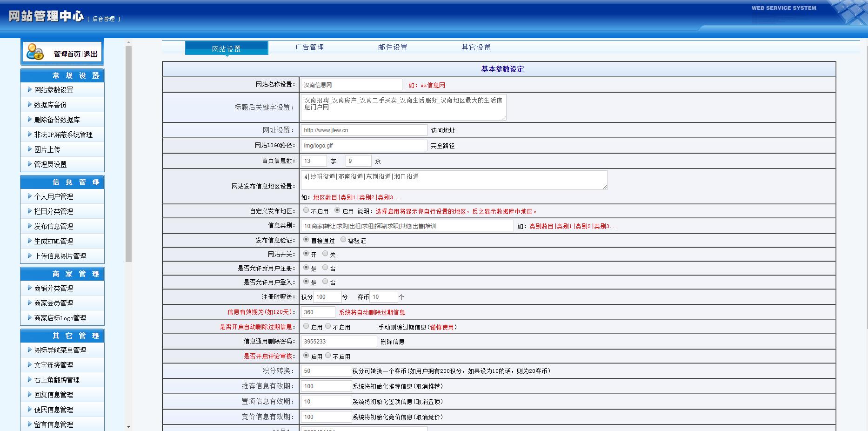
Task: Open 生成HTML管理 sidebar item
Action: click(x=53, y=241)
